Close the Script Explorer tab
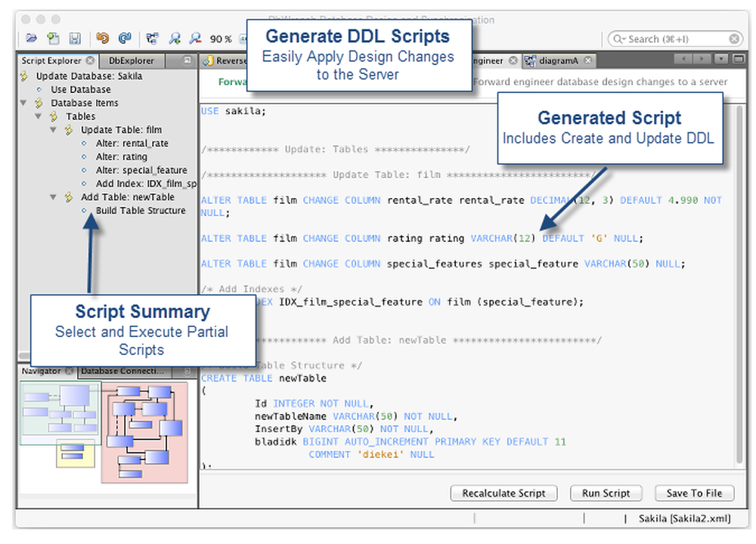The image size is (756, 544). click(90, 60)
